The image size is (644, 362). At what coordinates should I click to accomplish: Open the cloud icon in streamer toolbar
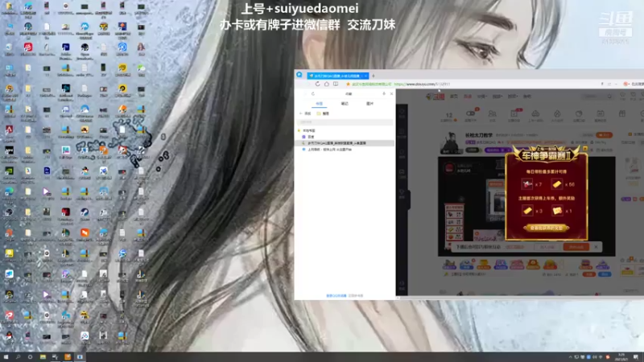tap(535, 114)
